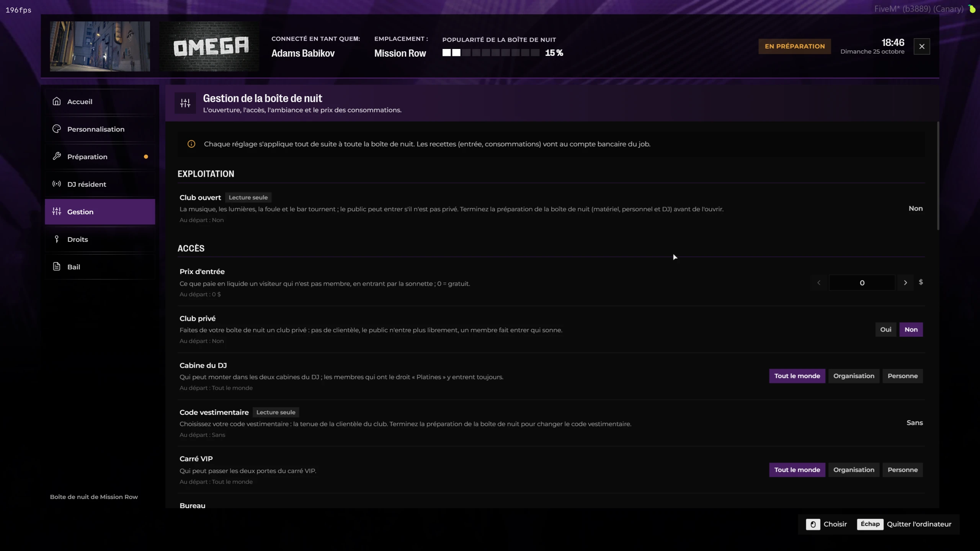
Task: Click the Droits key icon
Action: [x=57, y=239]
